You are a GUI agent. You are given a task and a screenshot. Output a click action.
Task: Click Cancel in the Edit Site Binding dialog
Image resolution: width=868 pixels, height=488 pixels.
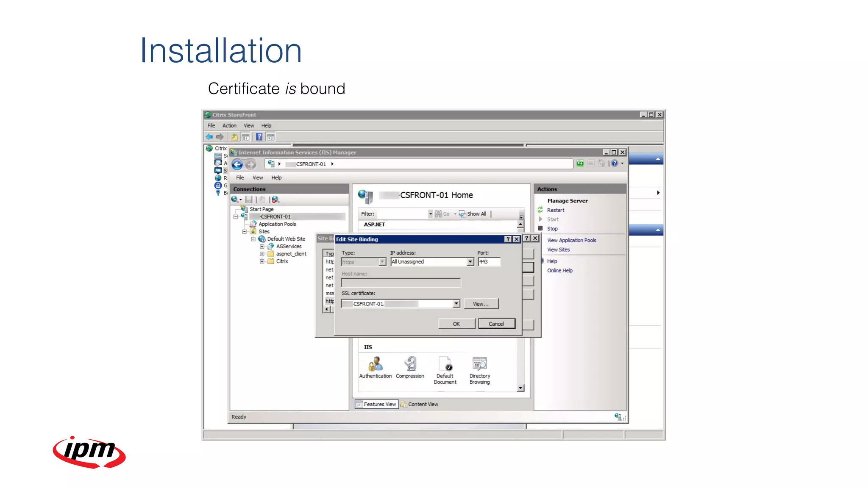point(496,324)
